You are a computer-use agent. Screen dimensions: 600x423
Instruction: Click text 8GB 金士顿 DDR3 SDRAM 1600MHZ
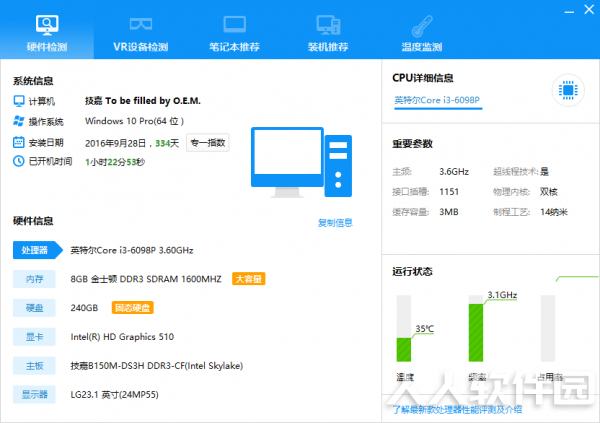(x=146, y=279)
